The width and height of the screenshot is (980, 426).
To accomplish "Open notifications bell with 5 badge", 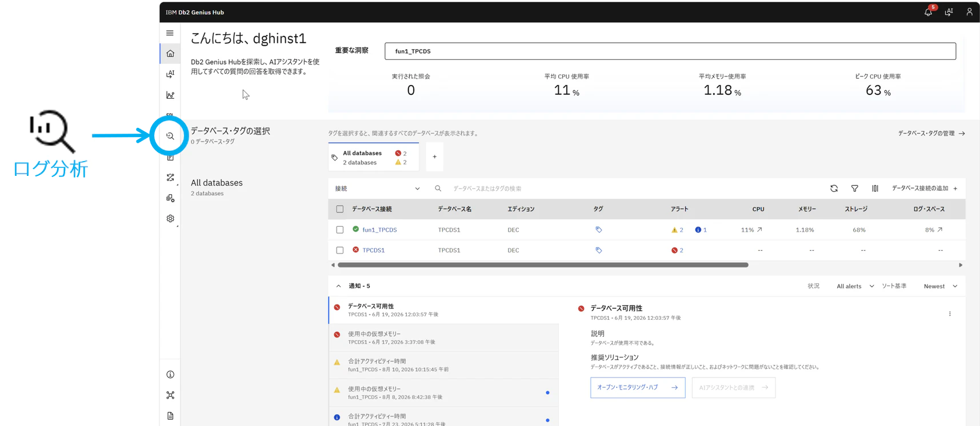I will click(x=929, y=11).
